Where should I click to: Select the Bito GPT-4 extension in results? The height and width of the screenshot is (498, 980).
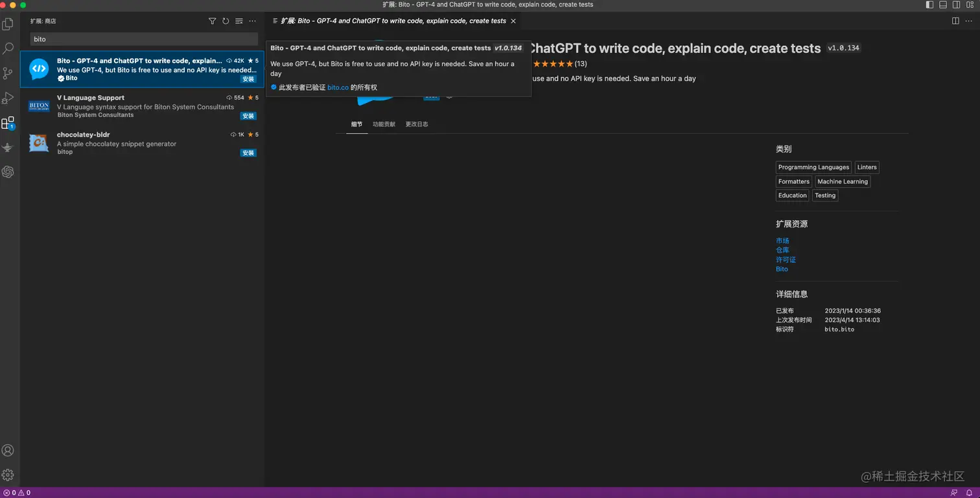click(x=142, y=69)
